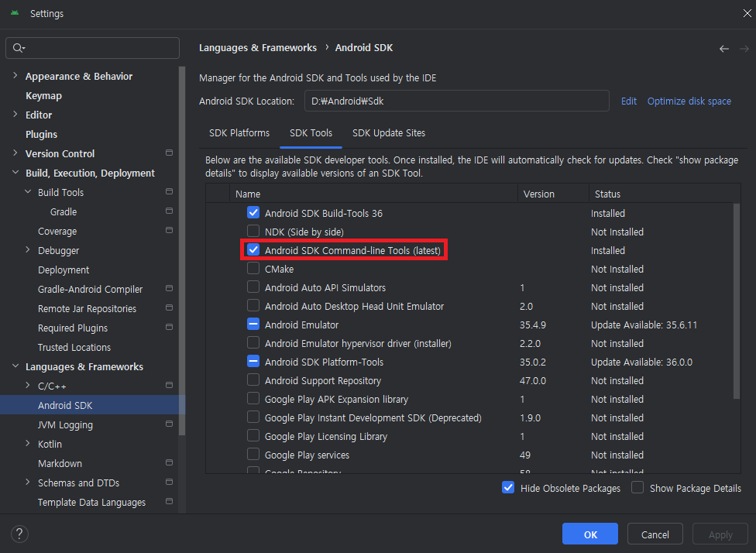The height and width of the screenshot is (553, 756).
Task: Click project-level icon beside Markdown
Action: [169, 462]
